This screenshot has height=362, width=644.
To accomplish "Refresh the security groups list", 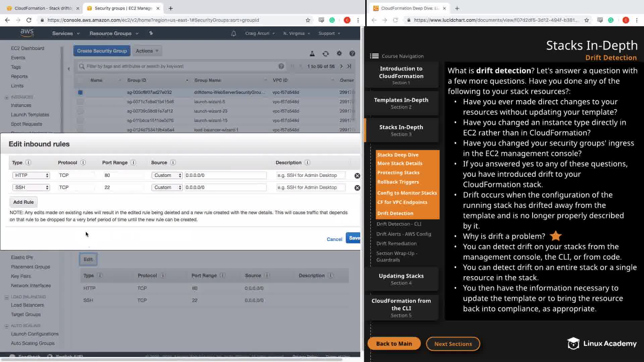I will 325,54.
